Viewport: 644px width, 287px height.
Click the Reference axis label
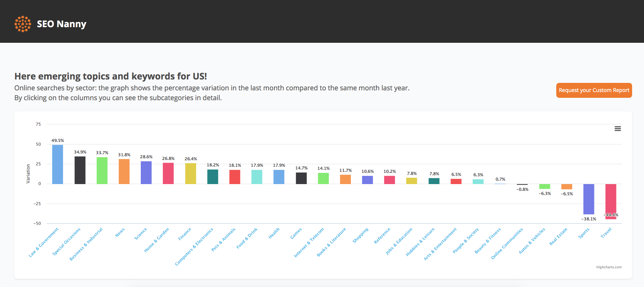382,235
